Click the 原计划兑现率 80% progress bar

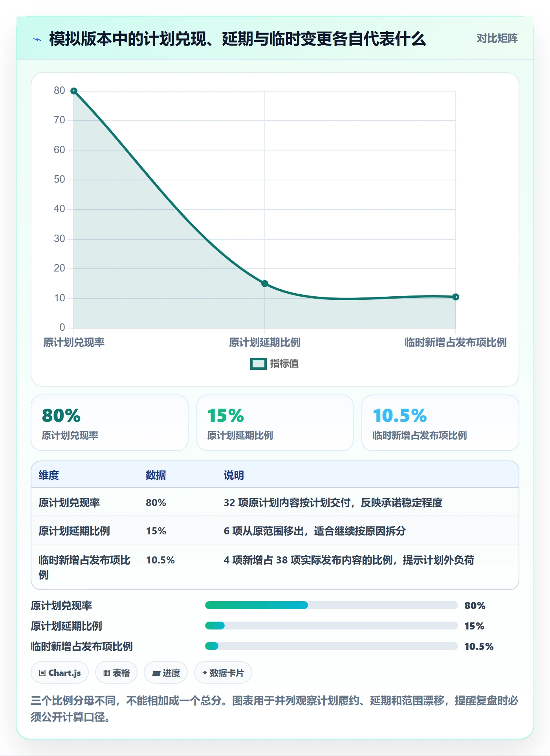[332, 605]
